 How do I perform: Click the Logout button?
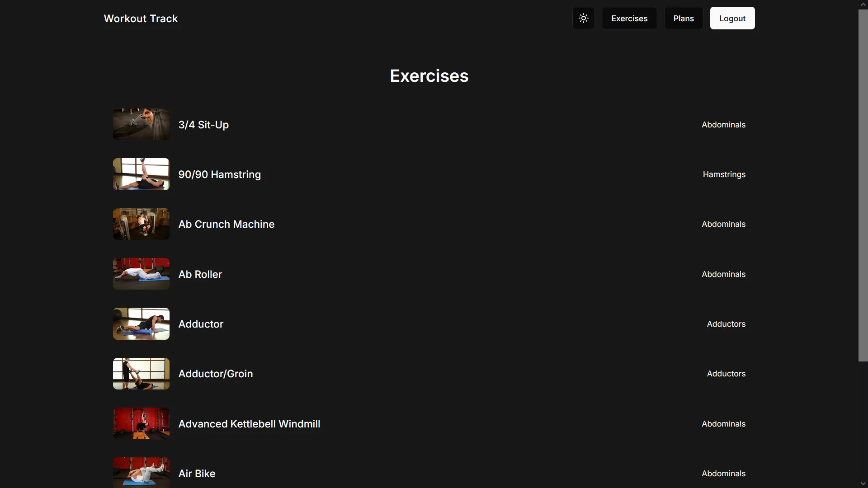(732, 19)
